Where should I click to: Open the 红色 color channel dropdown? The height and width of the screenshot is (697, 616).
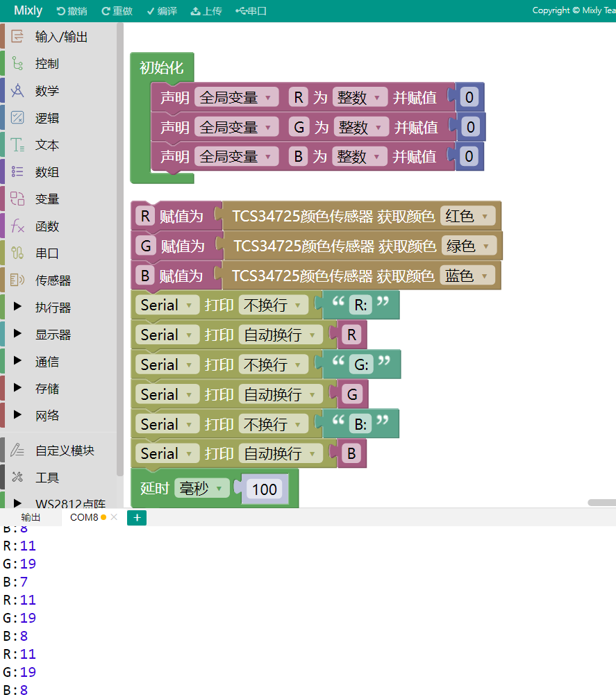coord(469,216)
